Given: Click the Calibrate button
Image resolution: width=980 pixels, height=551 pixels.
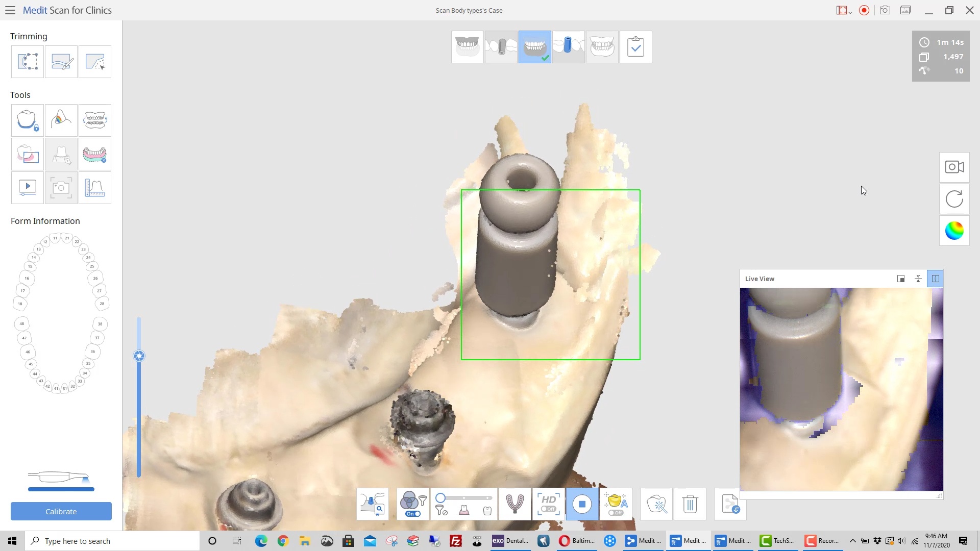Looking at the screenshot, I should pos(61,511).
